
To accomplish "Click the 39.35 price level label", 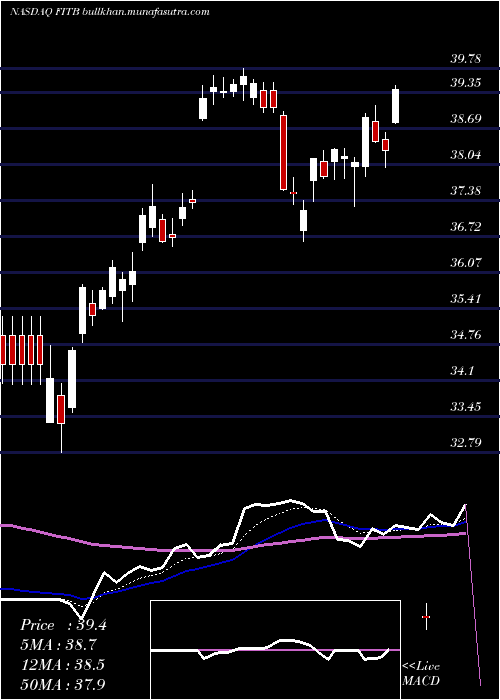I will 466,83.
